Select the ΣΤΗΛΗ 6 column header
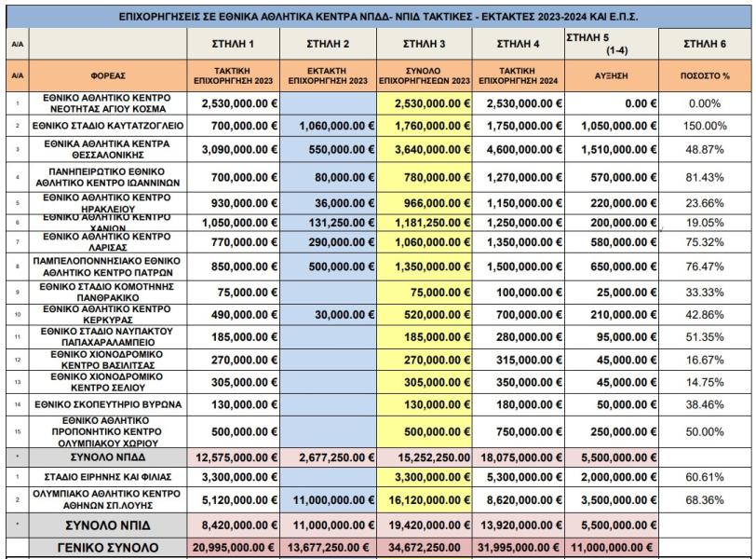The image size is (756, 559). click(705, 44)
